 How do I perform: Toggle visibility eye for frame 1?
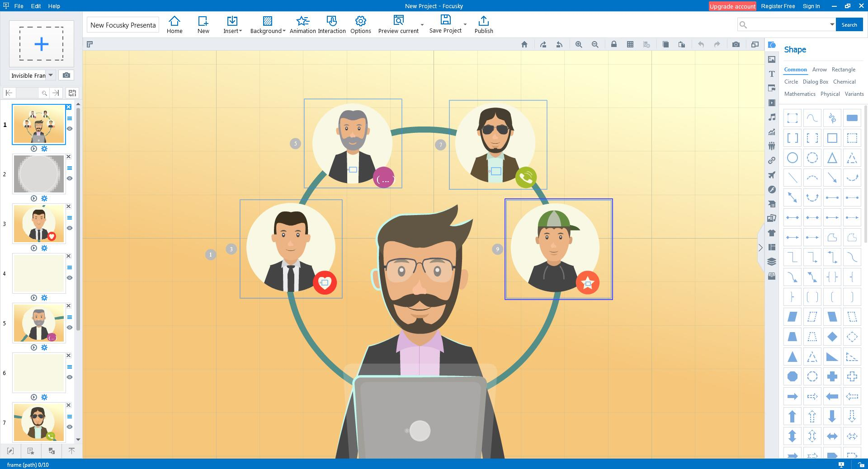(70, 129)
